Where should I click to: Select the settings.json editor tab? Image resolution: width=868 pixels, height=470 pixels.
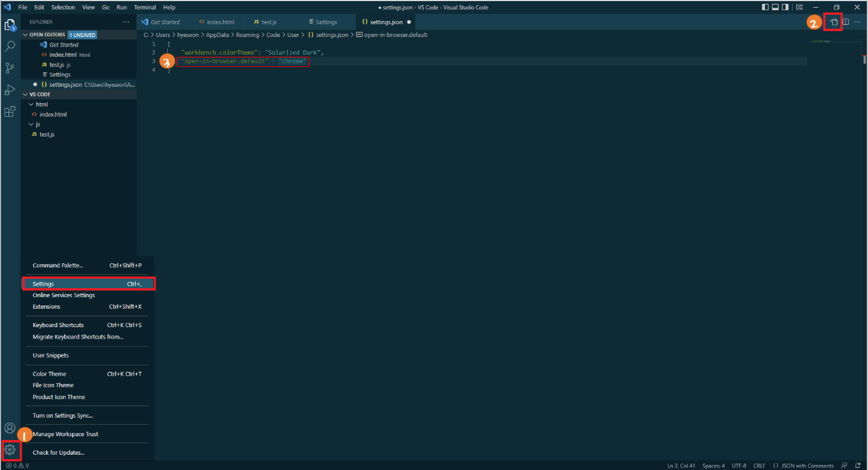pyautogui.click(x=385, y=22)
